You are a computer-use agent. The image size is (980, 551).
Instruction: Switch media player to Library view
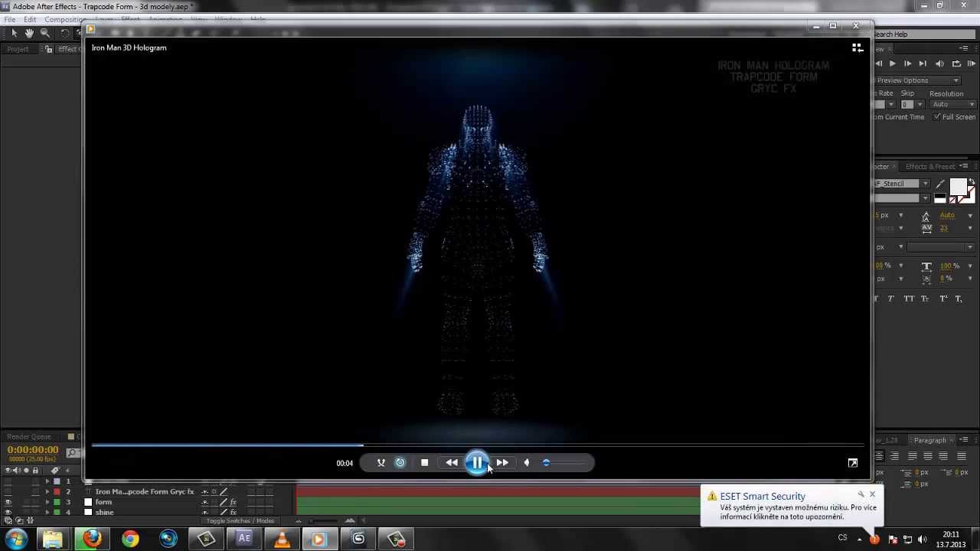pyautogui.click(x=857, y=47)
